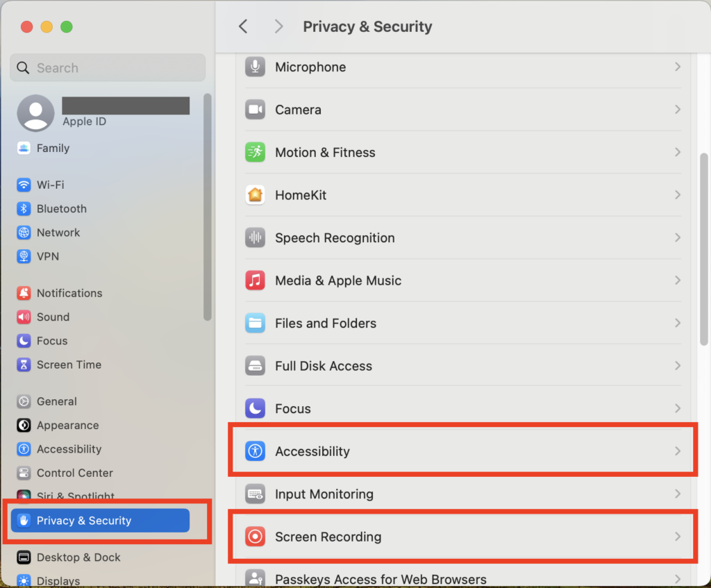The image size is (711, 588).
Task: Click the Family icon in sidebar
Action: click(24, 149)
